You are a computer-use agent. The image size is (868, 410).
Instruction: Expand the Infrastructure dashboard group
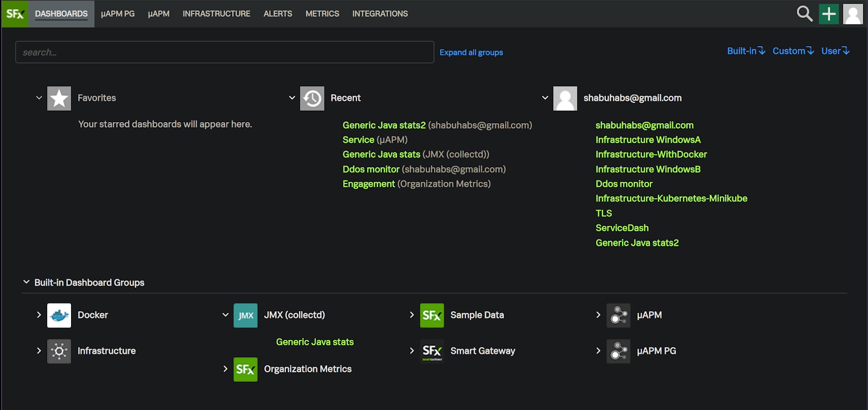coord(39,351)
